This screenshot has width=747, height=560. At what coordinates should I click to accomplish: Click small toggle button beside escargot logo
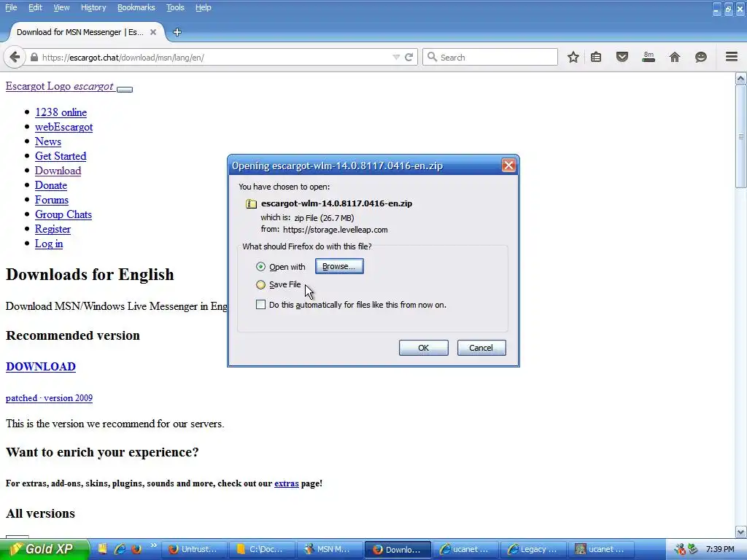[x=125, y=89]
